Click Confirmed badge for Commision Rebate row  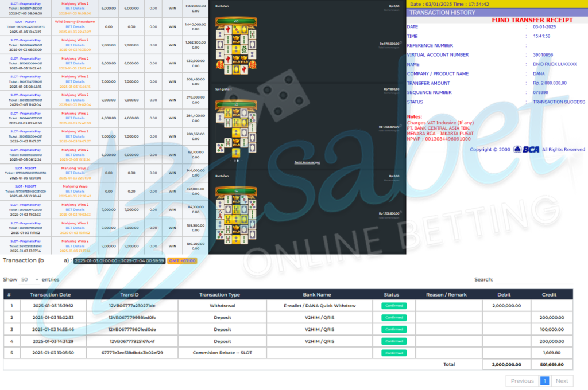pyautogui.click(x=394, y=353)
